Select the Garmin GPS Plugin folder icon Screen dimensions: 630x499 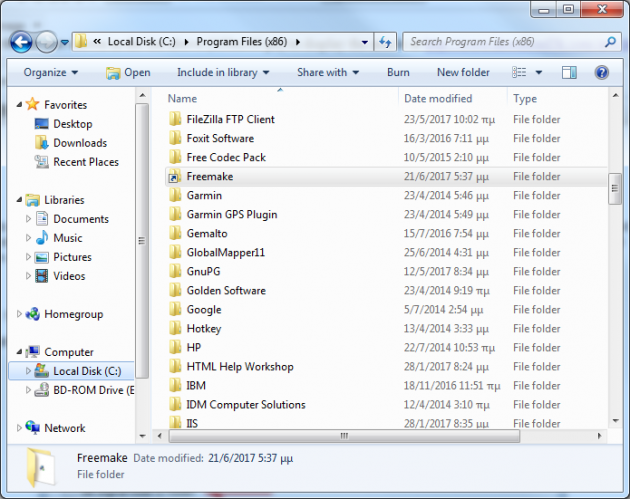(174, 214)
